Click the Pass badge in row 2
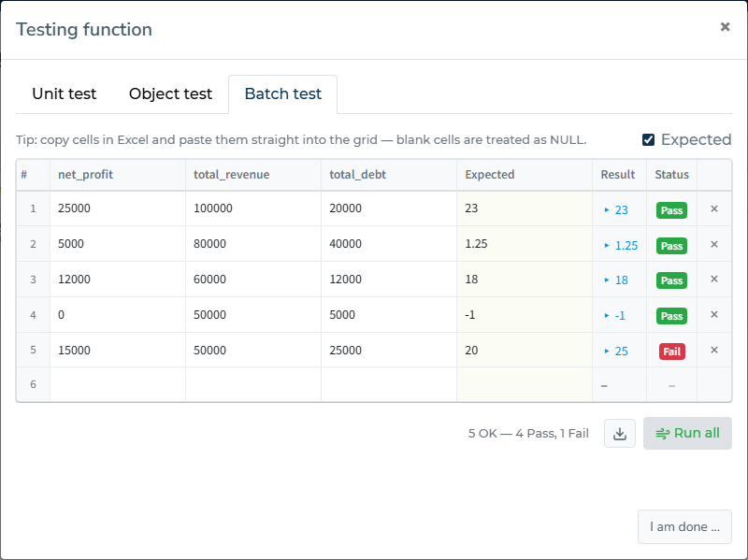748x560 pixels. [671, 246]
